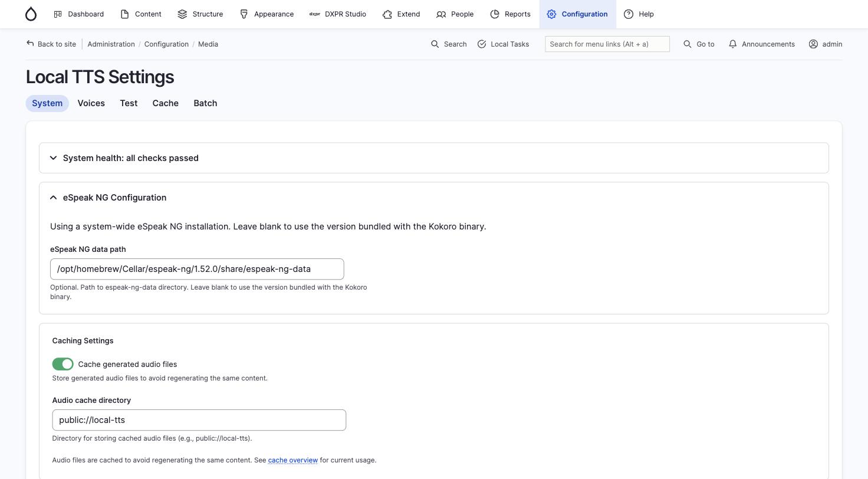Click the Reports pie chart icon
This screenshot has height=479, width=868.
pyautogui.click(x=495, y=14)
